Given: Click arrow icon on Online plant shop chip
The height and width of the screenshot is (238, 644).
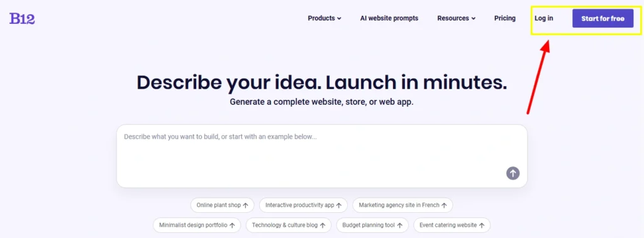Looking at the screenshot, I should [246, 205].
